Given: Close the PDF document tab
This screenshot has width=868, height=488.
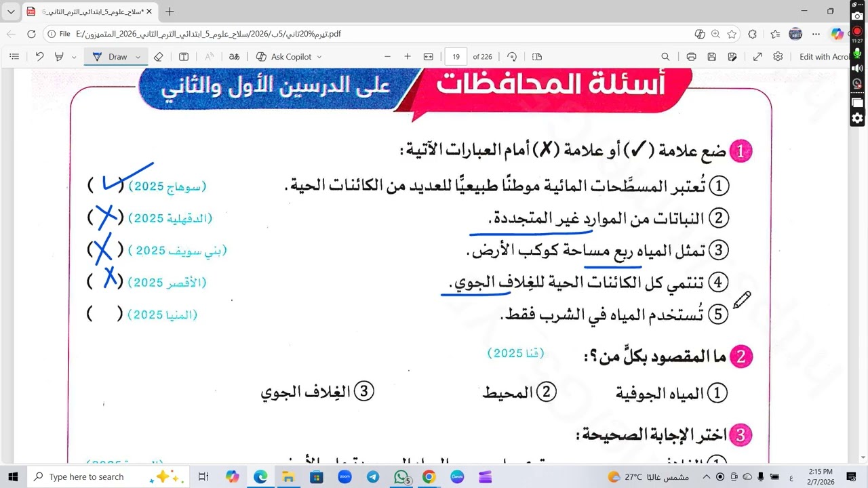Looking at the screenshot, I should (x=149, y=12).
